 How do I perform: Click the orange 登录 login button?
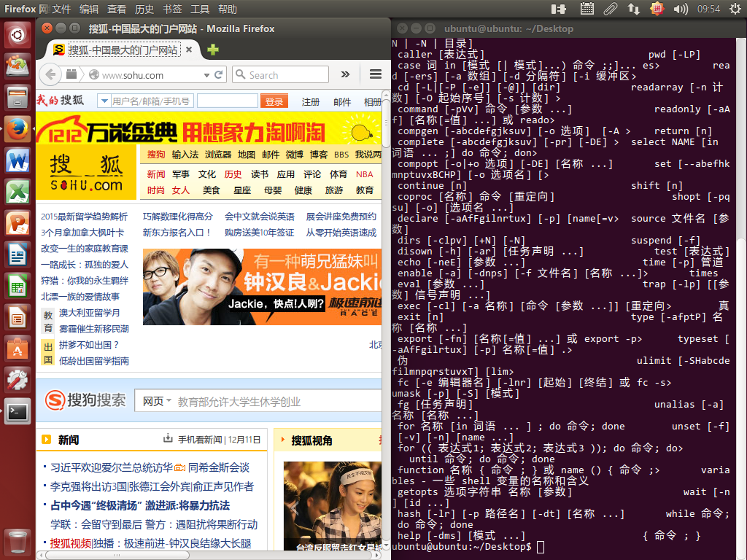(274, 101)
